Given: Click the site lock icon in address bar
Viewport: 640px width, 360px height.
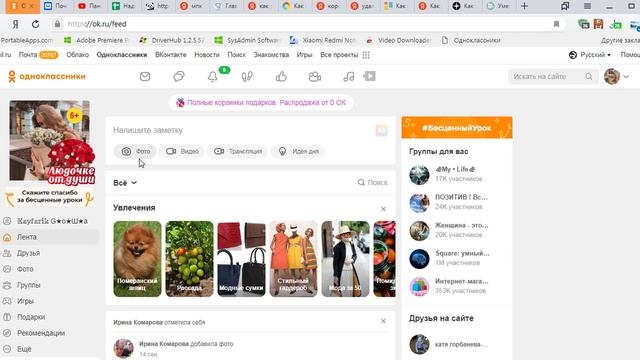Looking at the screenshot, I should pyautogui.click(x=58, y=24).
